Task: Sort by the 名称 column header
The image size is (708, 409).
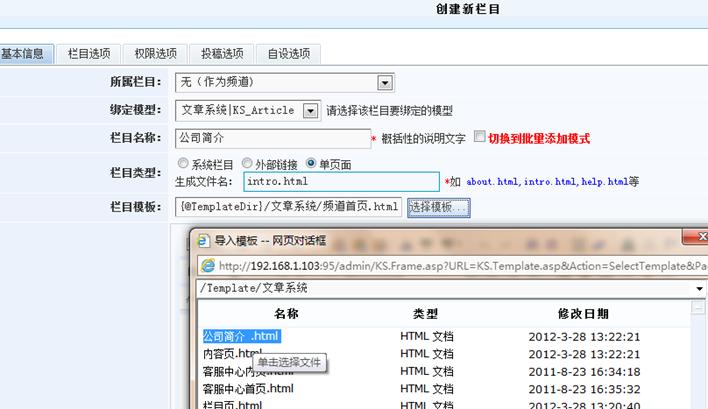Action: click(x=286, y=314)
